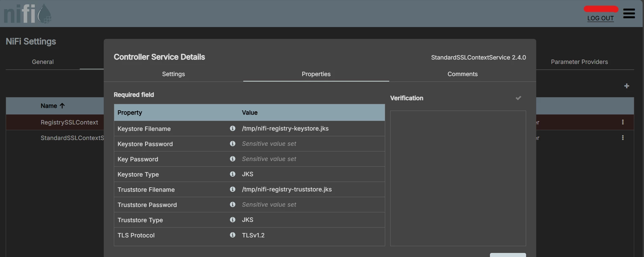Show info for Keystore Type property
The width and height of the screenshot is (644, 257).
coord(232,174)
